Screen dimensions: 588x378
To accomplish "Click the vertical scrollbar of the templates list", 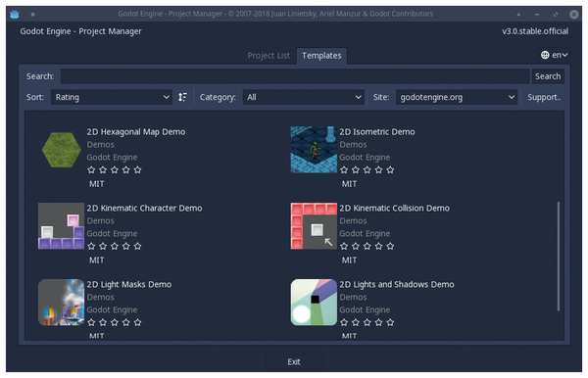I will coord(559,257).
